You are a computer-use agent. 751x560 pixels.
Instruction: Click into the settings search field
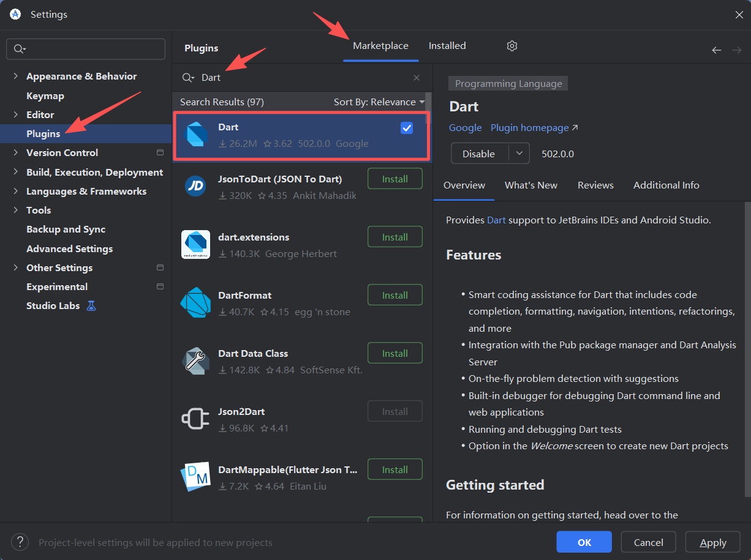tap(86, 50)
